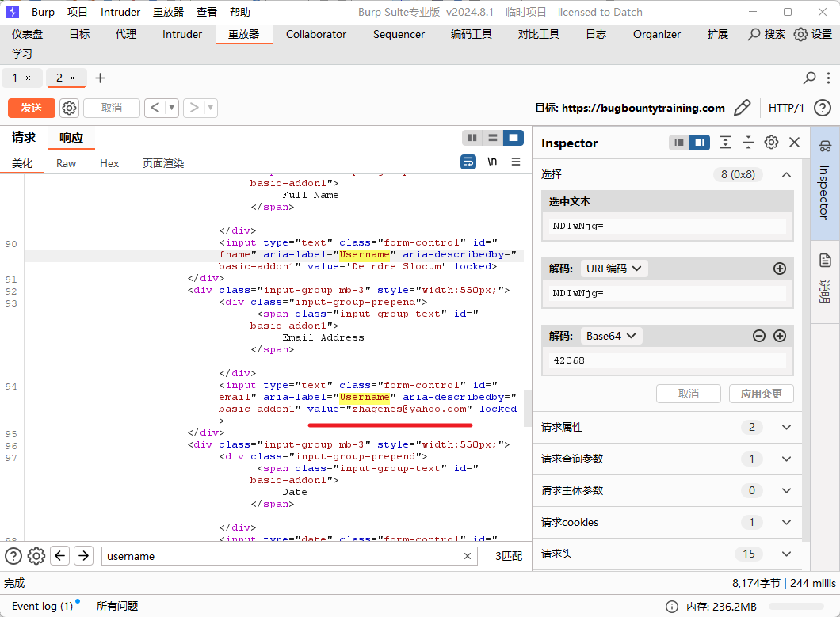Open search settings gear at bottom
The width and height of the screenshot is (840, 617).
[x=36, y=556]
